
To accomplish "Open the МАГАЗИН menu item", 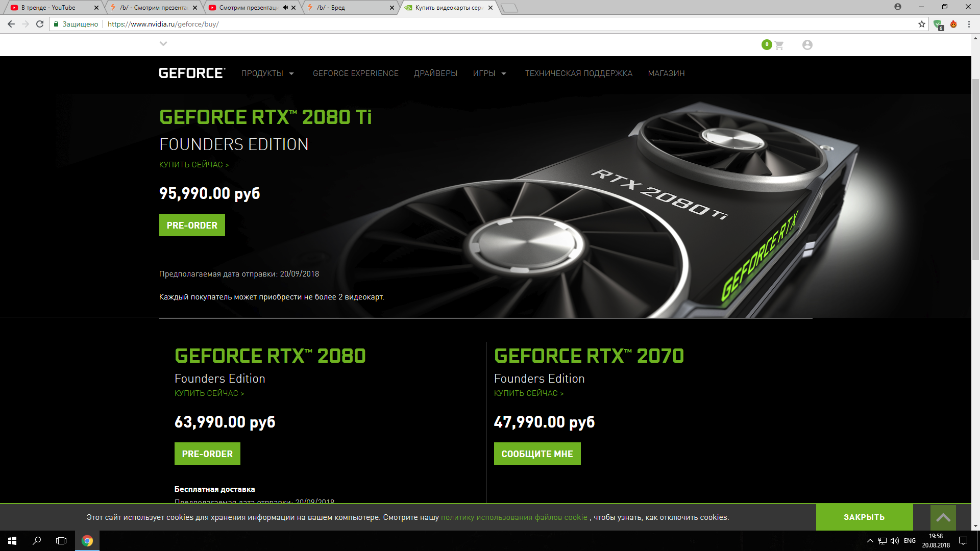I will 667,73.
